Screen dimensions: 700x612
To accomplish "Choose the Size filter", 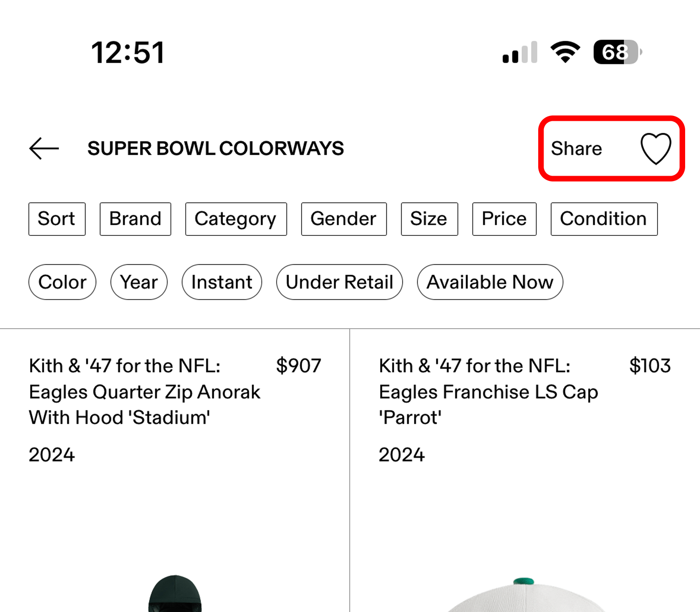I will click(x=429, y=219).
